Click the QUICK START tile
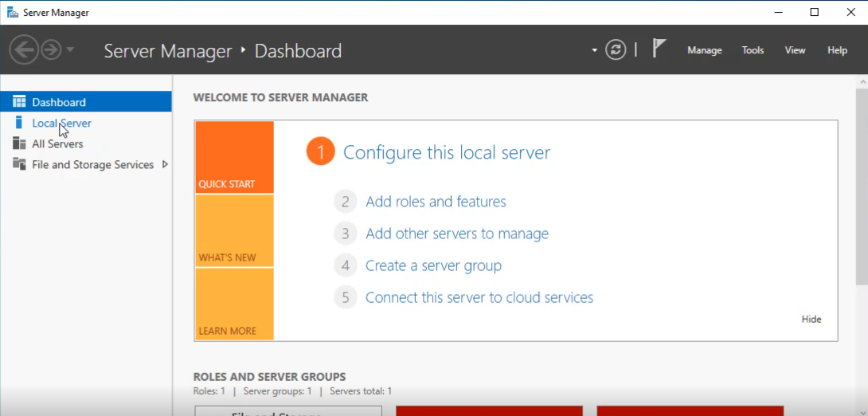 pos(235,157)
